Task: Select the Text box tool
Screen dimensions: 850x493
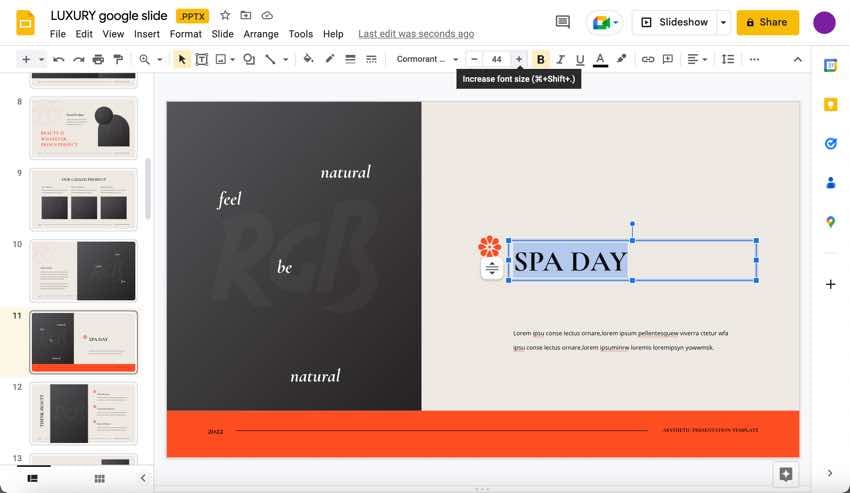Action: click(202, 60)
